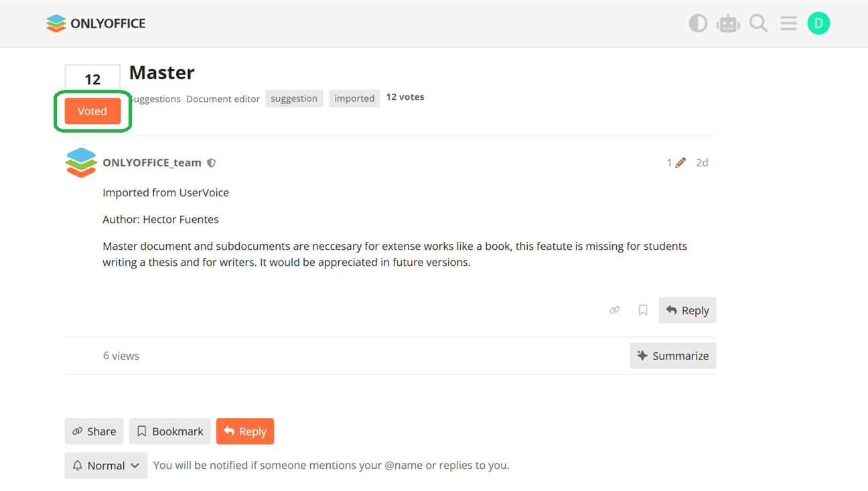Show the 12 votes voter list
The image size is (868, 491).
(x=405, y=97)
